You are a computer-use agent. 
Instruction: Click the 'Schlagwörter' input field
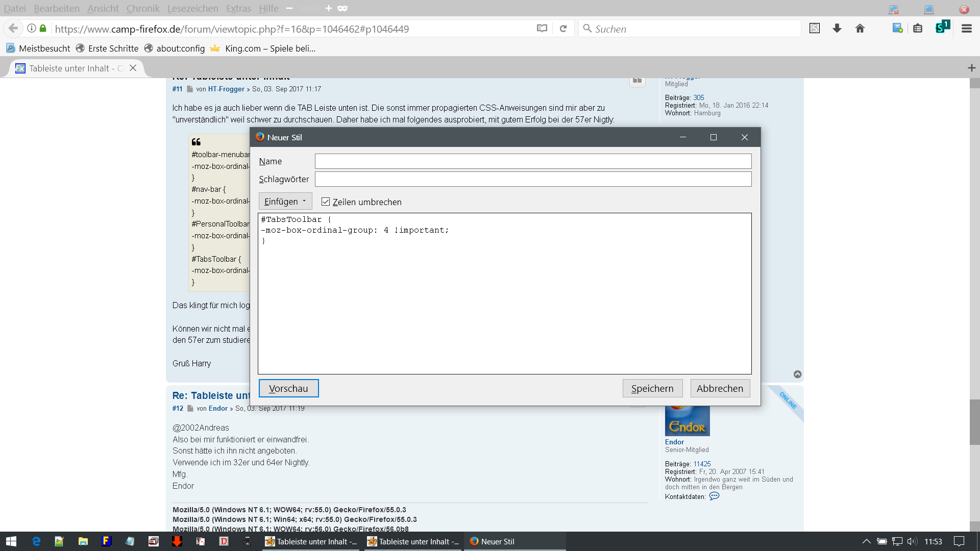click(x=533, y=179)
